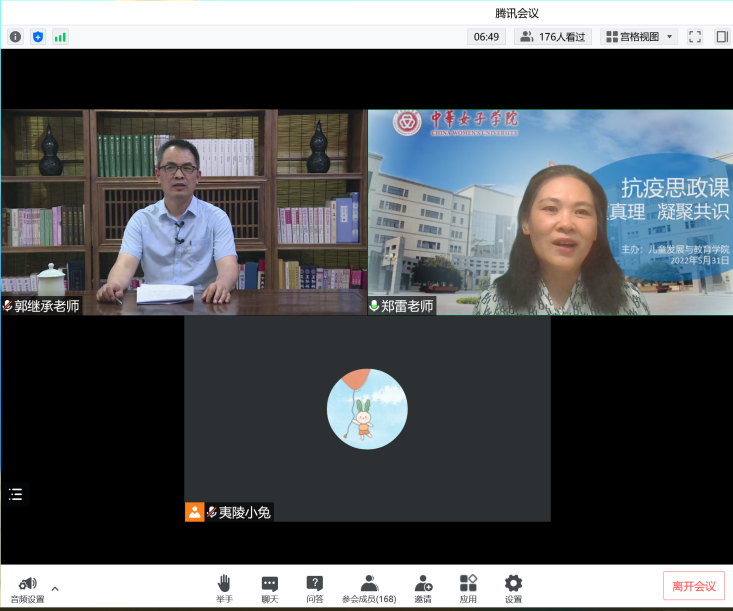The image size is (733, 611).
Task: Click the 176人看过 viewers button
Action: [552, 37]
